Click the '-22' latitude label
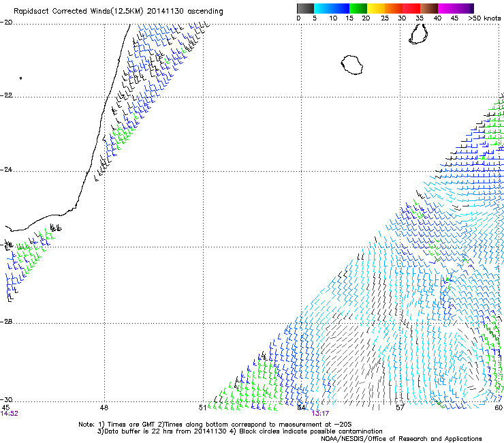Viewport: 504px width, 443px height. tap(6, 95)
